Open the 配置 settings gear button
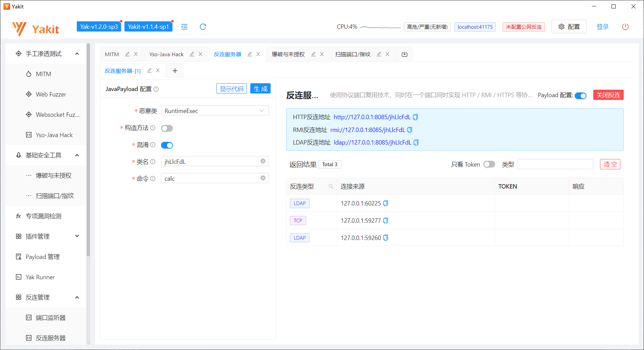Screen dimensions: 644x350 [x=569, y=27]
